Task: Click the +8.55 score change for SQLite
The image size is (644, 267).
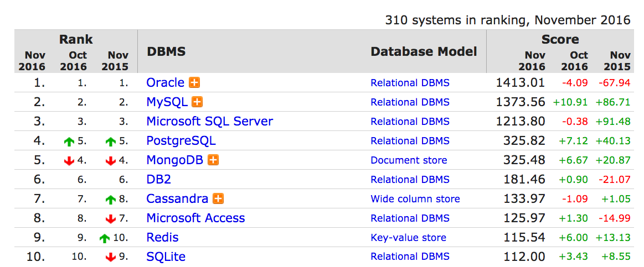Action: 616,257
